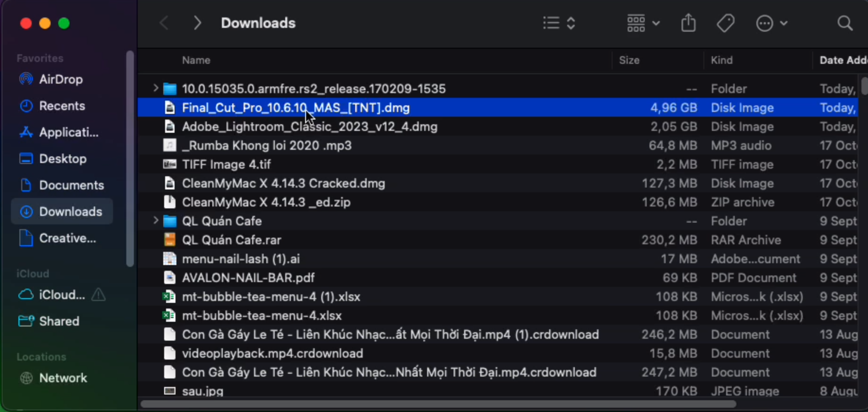
Task: Click the horizontal scrollbar at window bottom
Action: click(x=438, y=404)
